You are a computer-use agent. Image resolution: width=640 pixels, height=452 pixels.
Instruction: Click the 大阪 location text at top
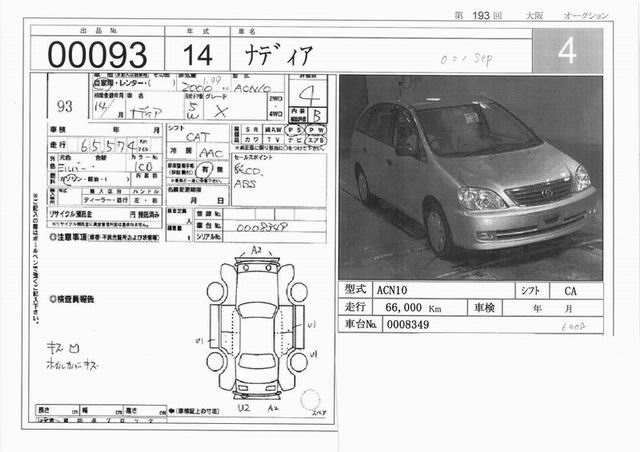pos(534,16)
